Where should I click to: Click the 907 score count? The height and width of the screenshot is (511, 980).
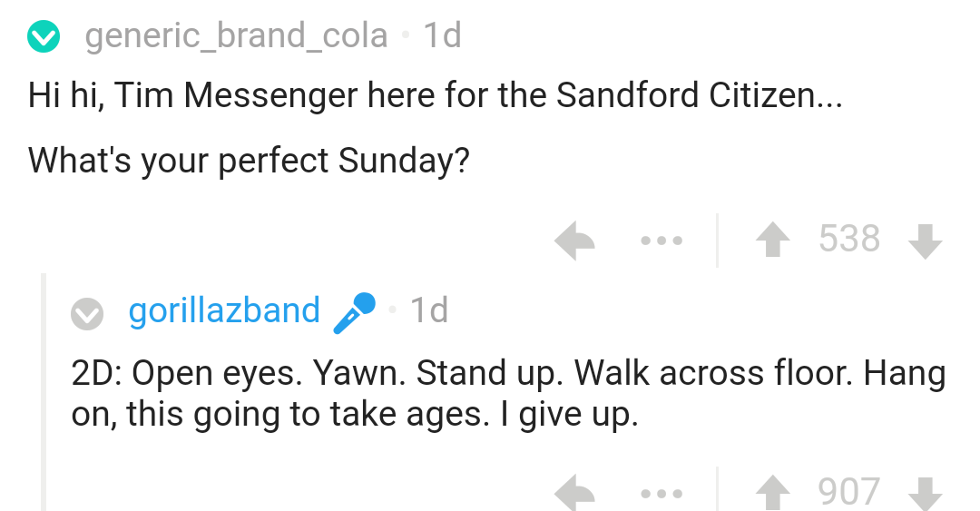pos(849,492)
